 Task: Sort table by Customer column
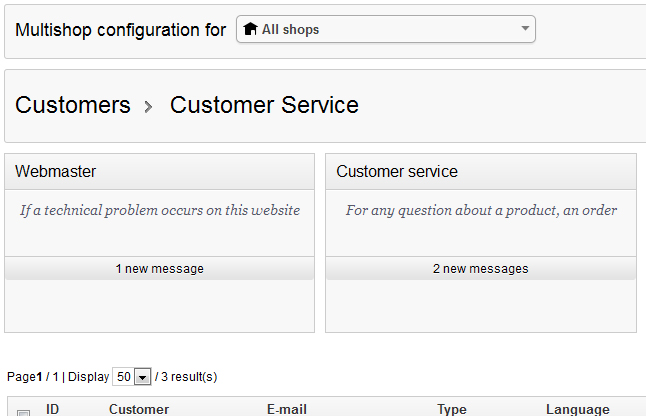[139, 409]
